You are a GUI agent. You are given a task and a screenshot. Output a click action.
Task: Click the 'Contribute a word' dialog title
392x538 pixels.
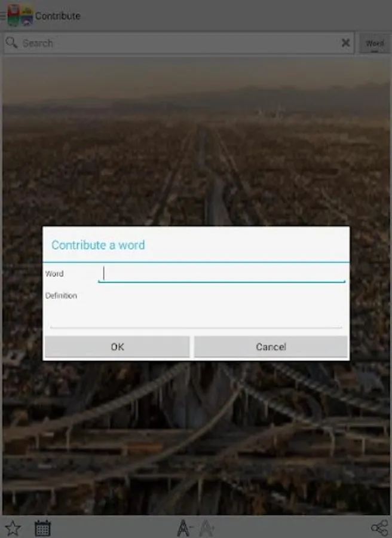[98, 245]
